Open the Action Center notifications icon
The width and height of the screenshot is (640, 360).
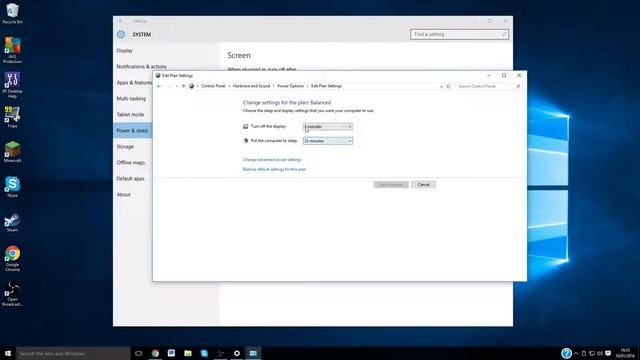(608, 353)
